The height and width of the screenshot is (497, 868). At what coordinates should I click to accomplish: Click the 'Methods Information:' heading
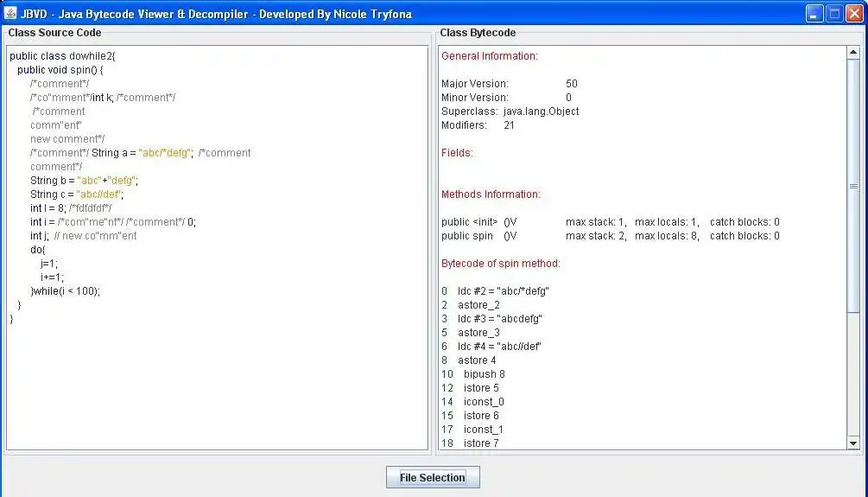(x=491, y=194)
